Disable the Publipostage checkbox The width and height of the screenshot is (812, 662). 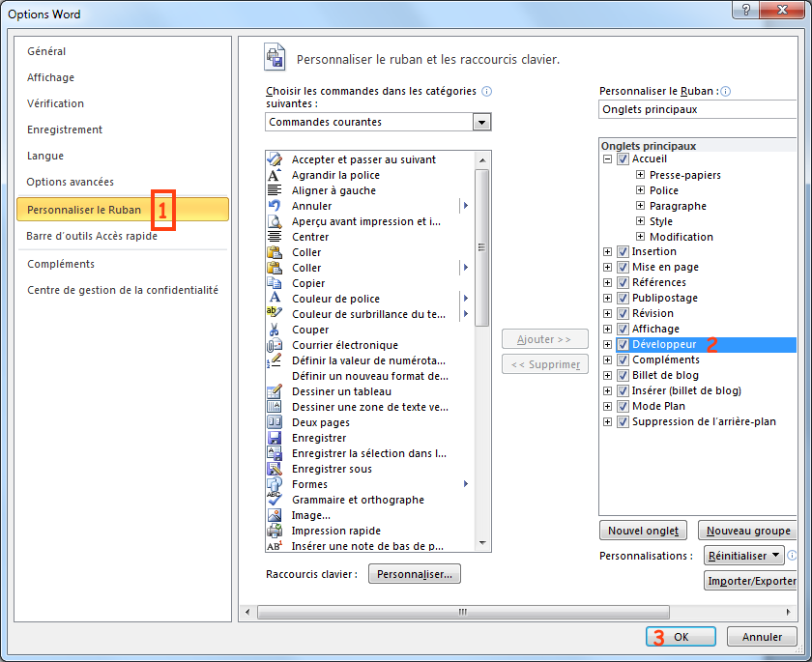pyautogui.click(x=623, y=298)
